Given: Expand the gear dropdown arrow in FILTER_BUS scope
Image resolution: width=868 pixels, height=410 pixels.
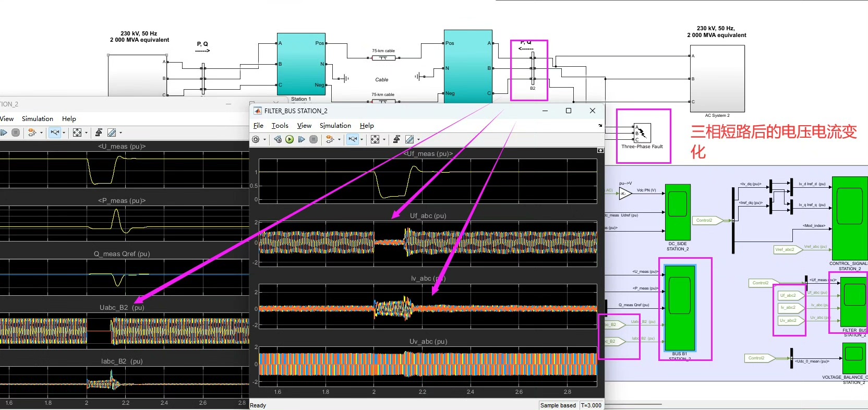Looking at the screenshot, I should (264, 139).
